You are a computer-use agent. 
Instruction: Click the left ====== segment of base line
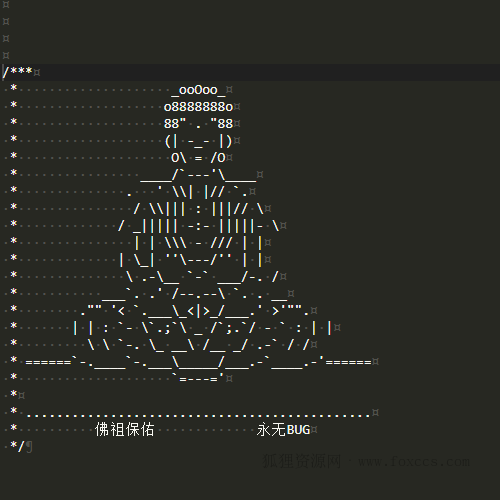coord(48,362)
